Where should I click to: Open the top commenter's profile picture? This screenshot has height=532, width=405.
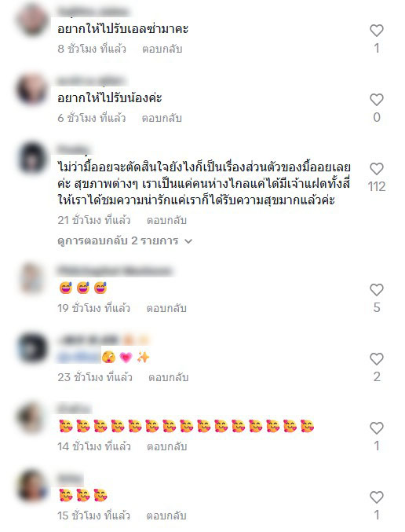coord(32,20)
